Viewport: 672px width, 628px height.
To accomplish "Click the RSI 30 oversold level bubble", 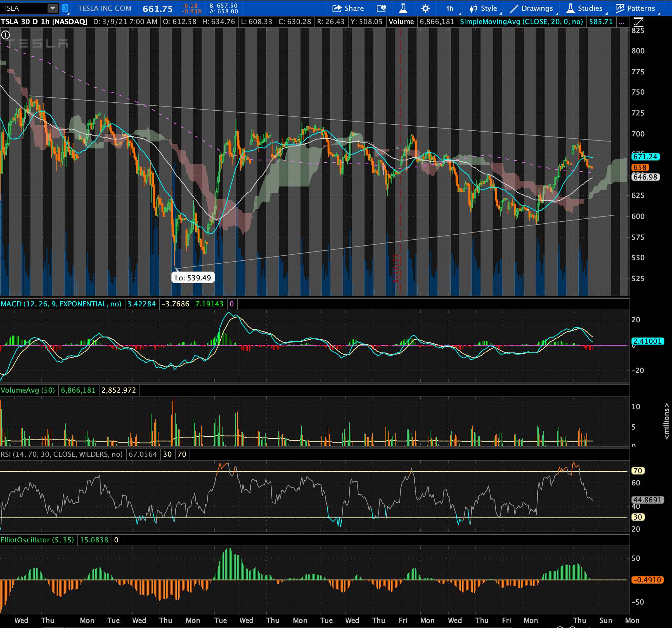I will [x=637, y=517].
